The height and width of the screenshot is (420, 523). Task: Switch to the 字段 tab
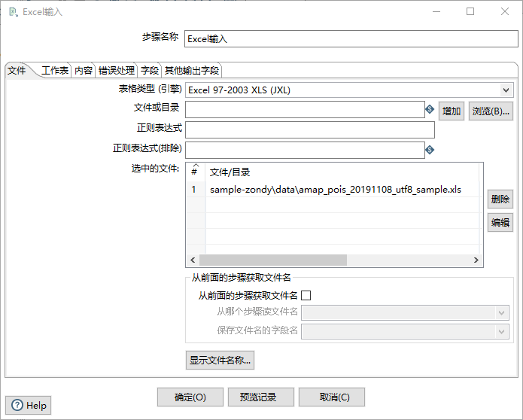(150, 71)
